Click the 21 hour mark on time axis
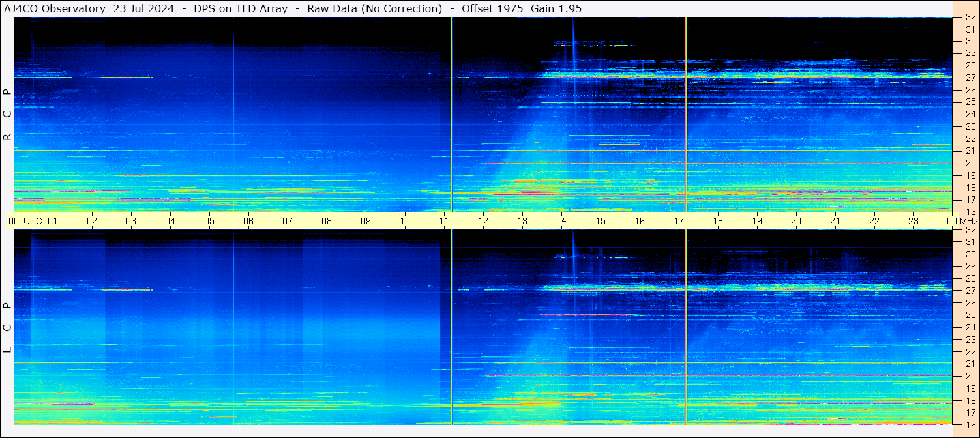This screenshot has height=438, width=980. [x=835, y=221]
